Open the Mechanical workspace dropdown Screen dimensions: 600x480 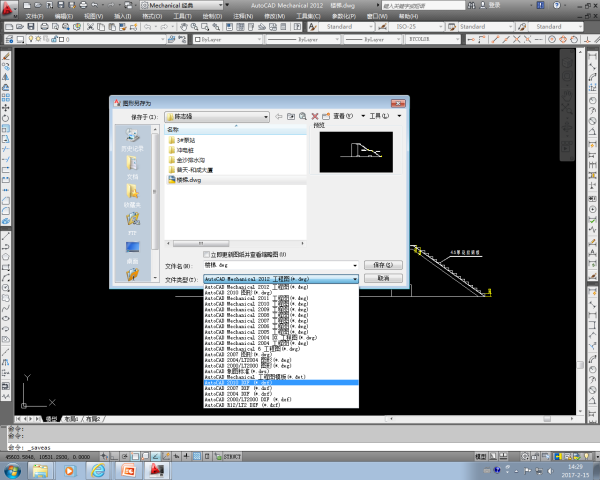tap(181, 5)
